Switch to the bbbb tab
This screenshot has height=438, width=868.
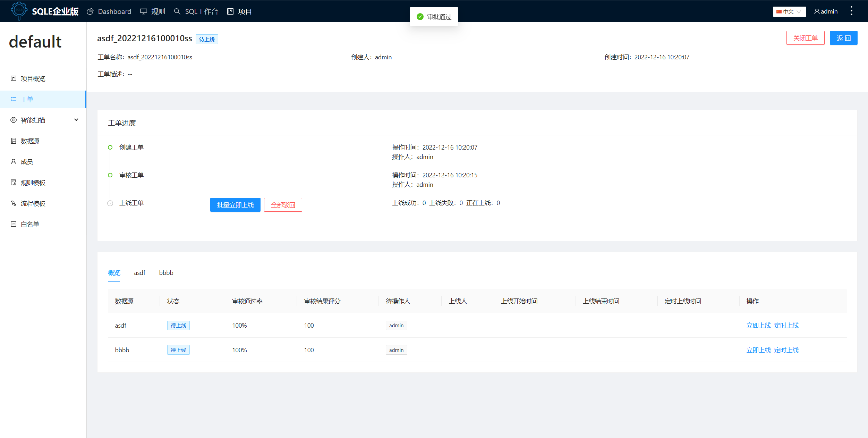coord(166,273)
